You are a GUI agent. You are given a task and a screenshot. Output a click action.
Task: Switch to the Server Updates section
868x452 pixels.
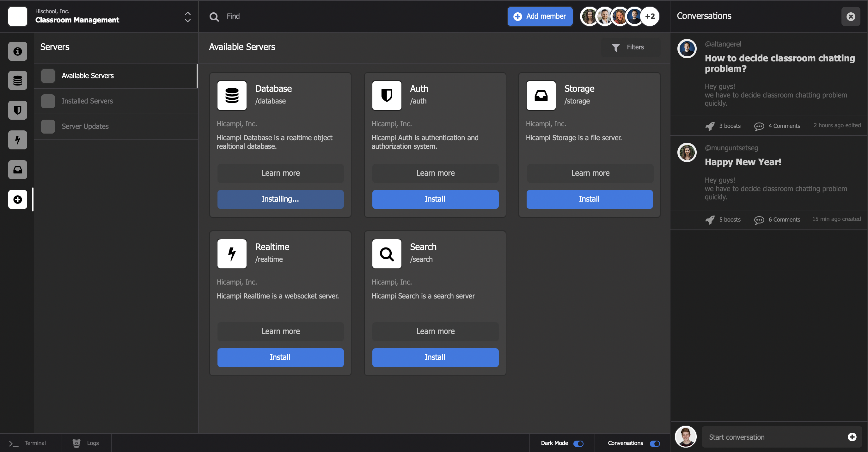(x=85, y=126)
